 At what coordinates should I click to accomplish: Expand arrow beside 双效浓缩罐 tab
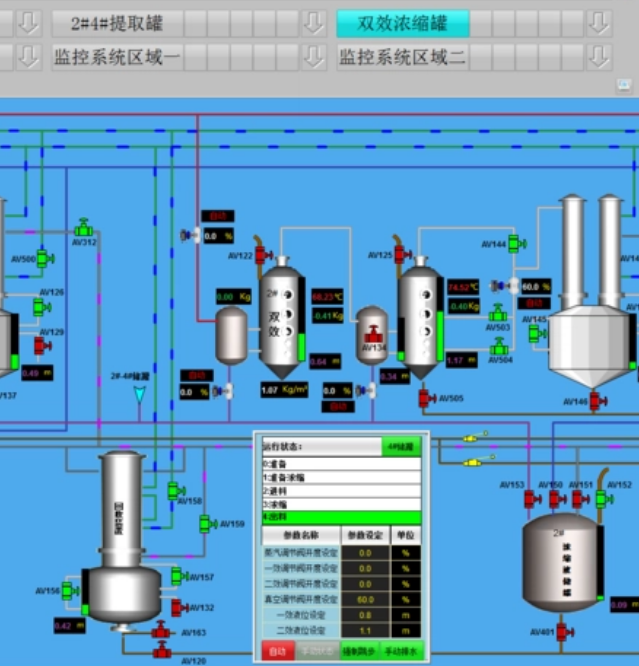[599, 23]
